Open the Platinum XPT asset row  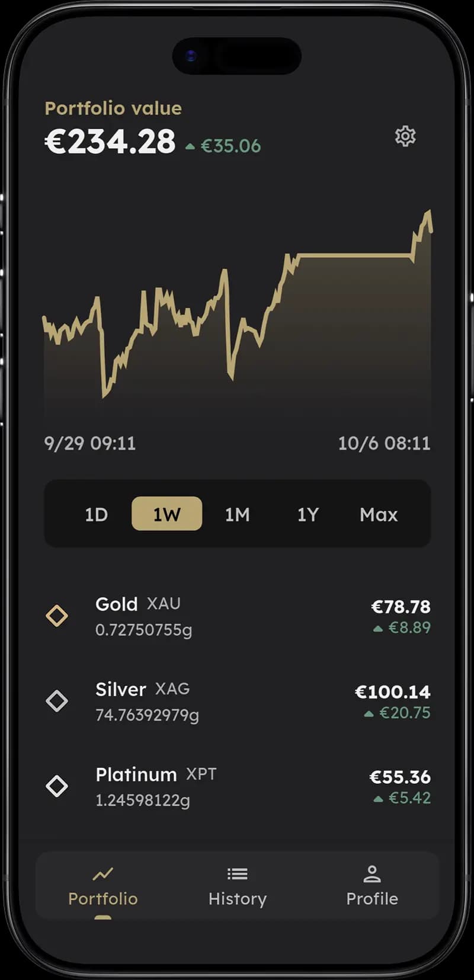point(237,786)
